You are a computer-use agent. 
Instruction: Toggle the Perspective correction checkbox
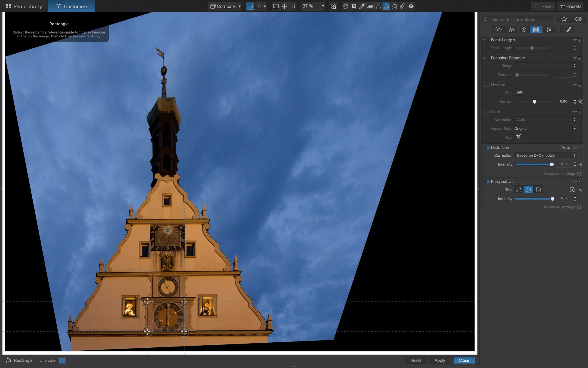pos(487,182)
